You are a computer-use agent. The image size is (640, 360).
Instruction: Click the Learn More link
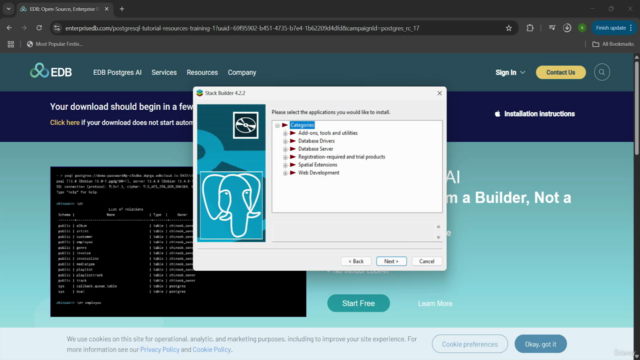click(x=435, y=304)
